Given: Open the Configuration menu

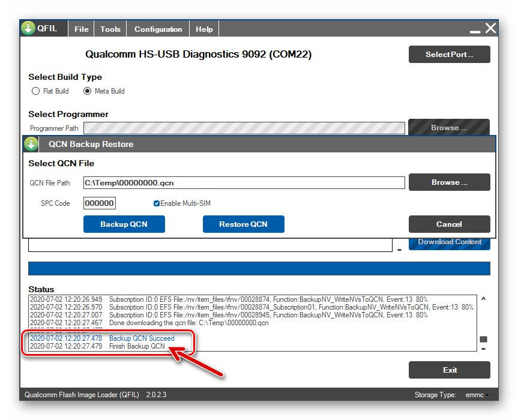Looking at the screenshot, I should (158, 29).
